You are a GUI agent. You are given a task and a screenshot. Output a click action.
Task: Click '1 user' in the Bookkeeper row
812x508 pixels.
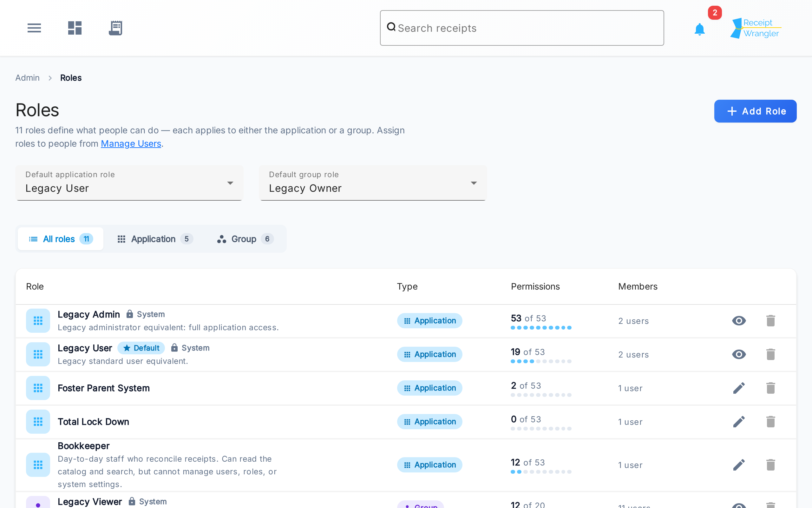pyautogui.click(x=630, y=465)
